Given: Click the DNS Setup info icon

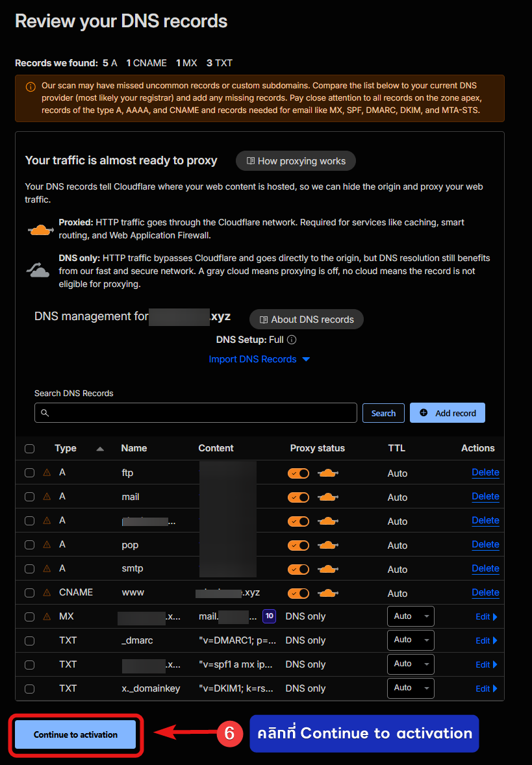Looking at the screenshot, I should click(292, 340).
